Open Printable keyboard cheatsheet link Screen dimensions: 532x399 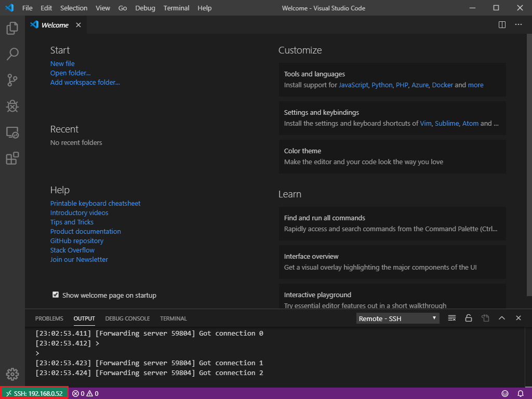pos(95,203)
